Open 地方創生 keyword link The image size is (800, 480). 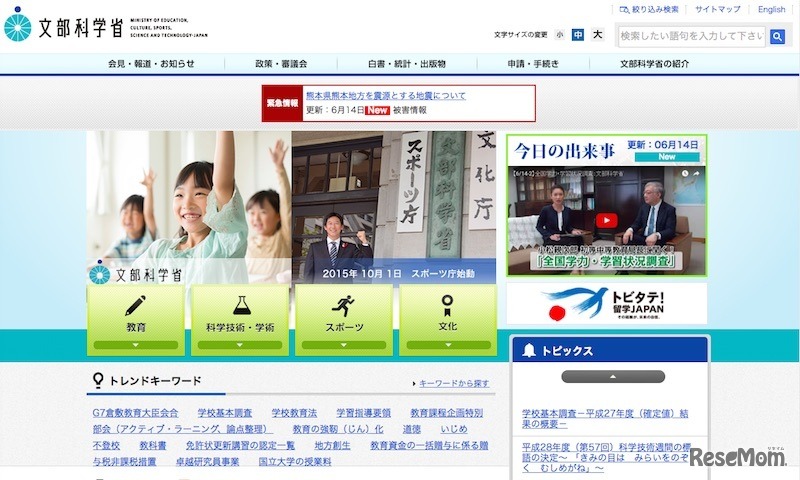click(332, 445)
